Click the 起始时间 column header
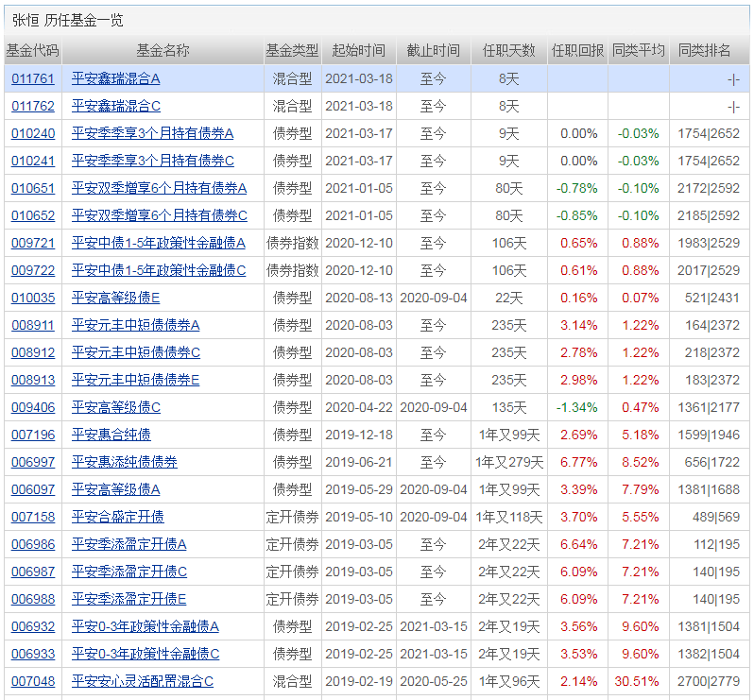Viewport: 754px width, 700px height. [x=359, y=50]
